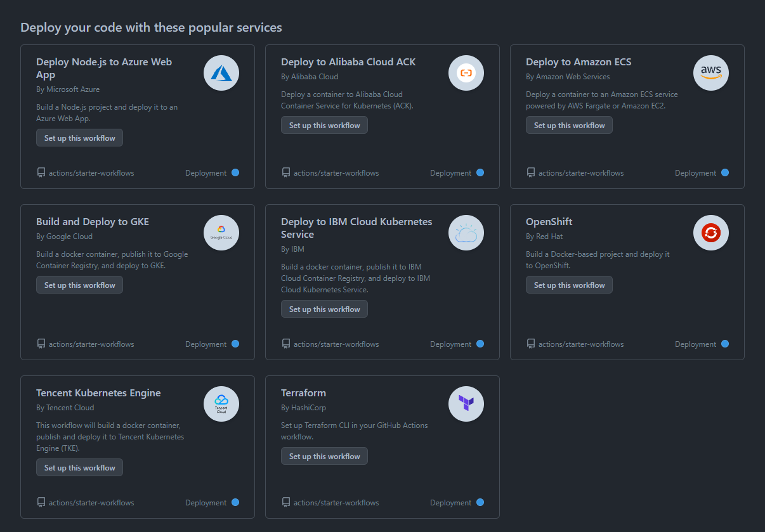This screenshot has height=532, width=765.
Task: Open actions/starter-workflows link in IBM card
Action: coord(336,344)
